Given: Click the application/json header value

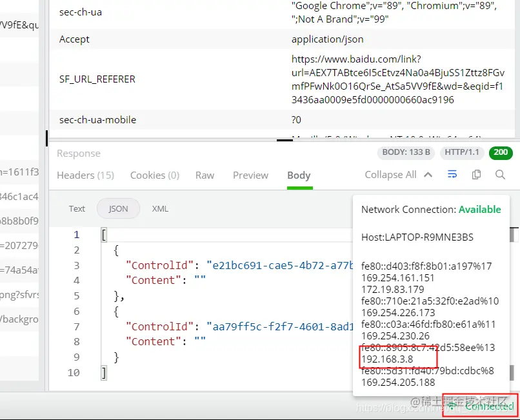Looking at the screenshot, I should 327,39.
